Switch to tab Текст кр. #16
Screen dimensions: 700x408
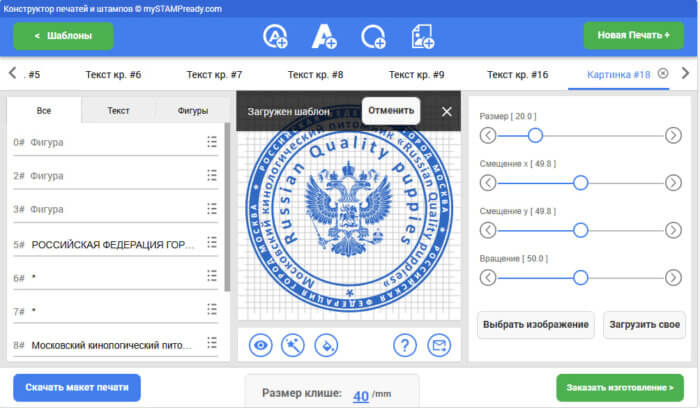[517, 75]
